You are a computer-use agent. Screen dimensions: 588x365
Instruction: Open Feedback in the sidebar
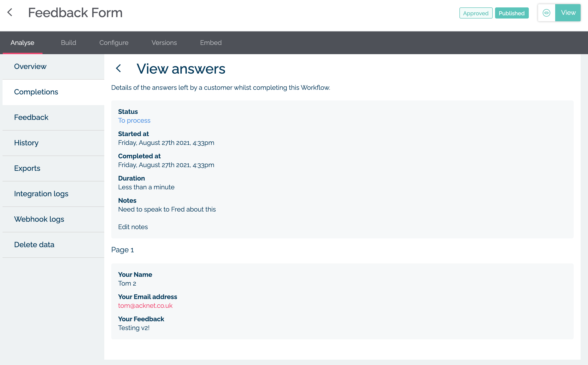tap(53, 117)
